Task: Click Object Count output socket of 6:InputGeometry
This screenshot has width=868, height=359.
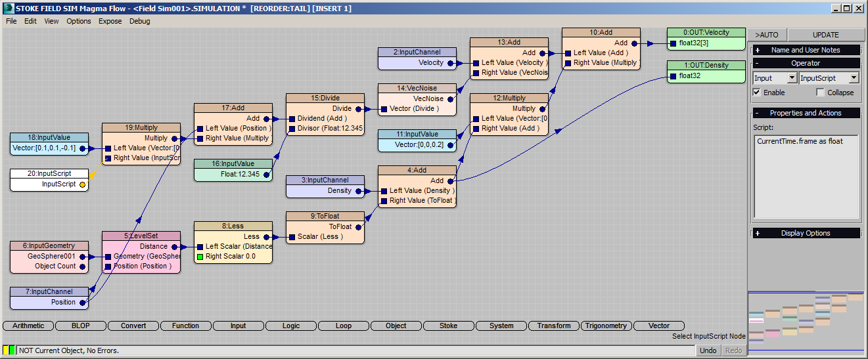Action: coord(82,266)
